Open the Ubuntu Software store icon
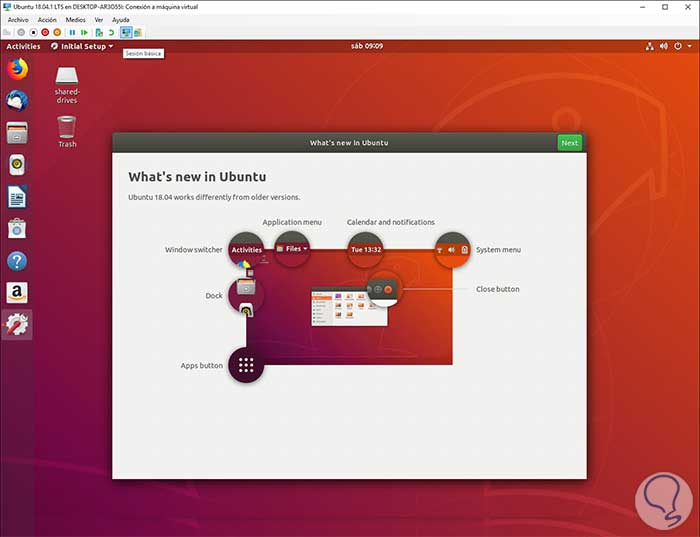This screenshot has width=700, height=537. (17, 229)
